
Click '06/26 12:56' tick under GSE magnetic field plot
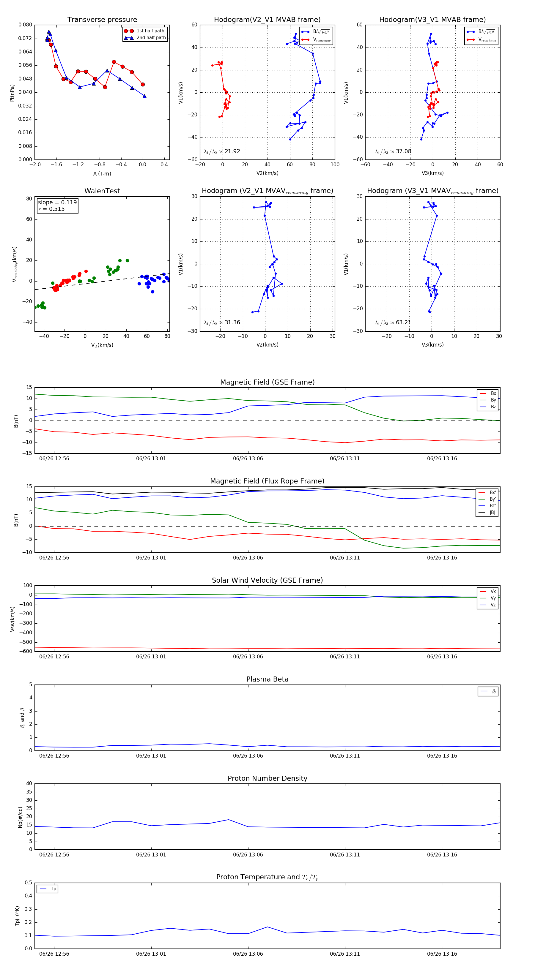tap(54, 459)
